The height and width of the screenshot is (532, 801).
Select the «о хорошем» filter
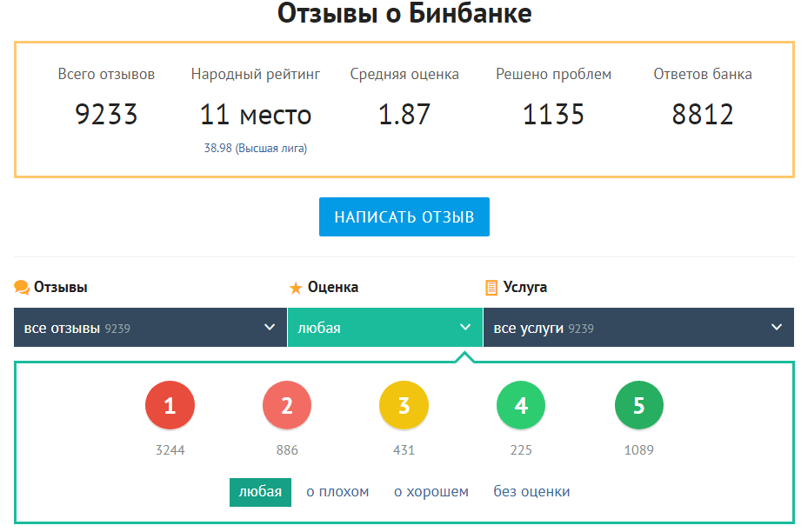[x=431, y=492]
